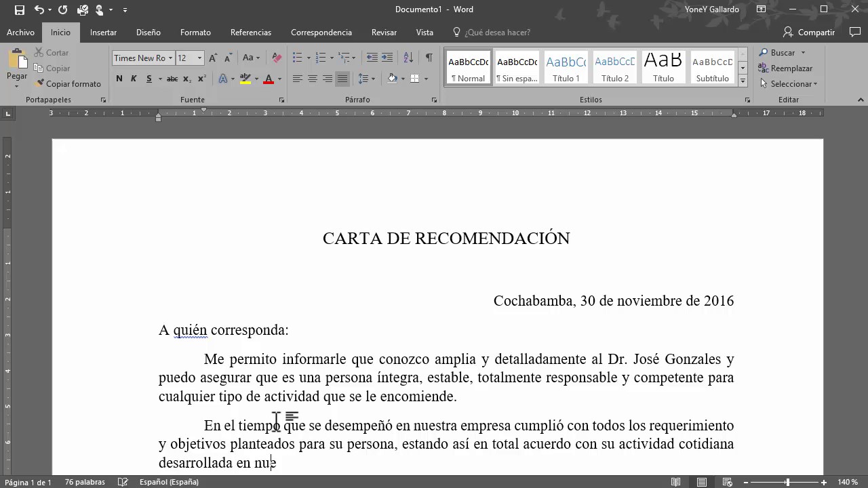Expand the styles gallery more button

coord(743,81)
